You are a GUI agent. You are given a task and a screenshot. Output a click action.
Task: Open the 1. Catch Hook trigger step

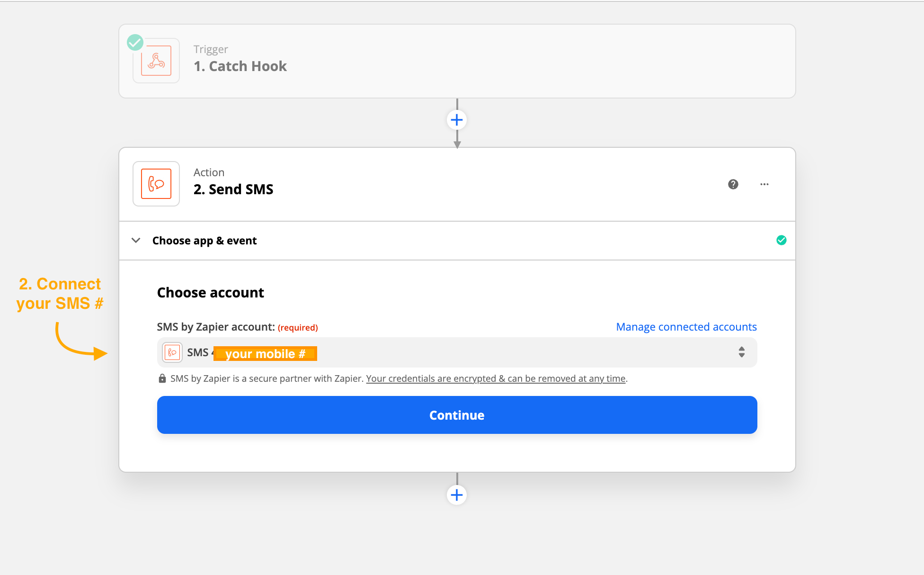point(240,66)
